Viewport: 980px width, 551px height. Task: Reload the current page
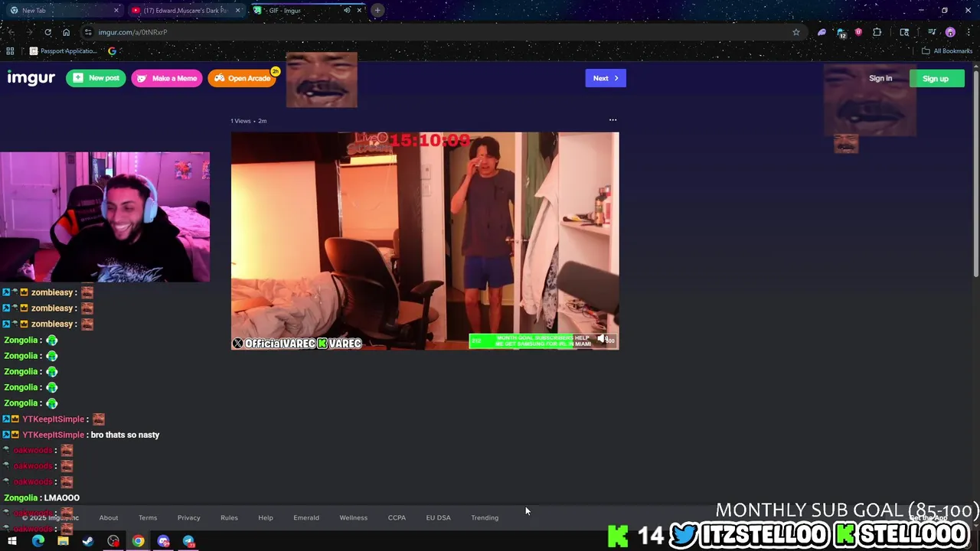(x=47, y=32)
